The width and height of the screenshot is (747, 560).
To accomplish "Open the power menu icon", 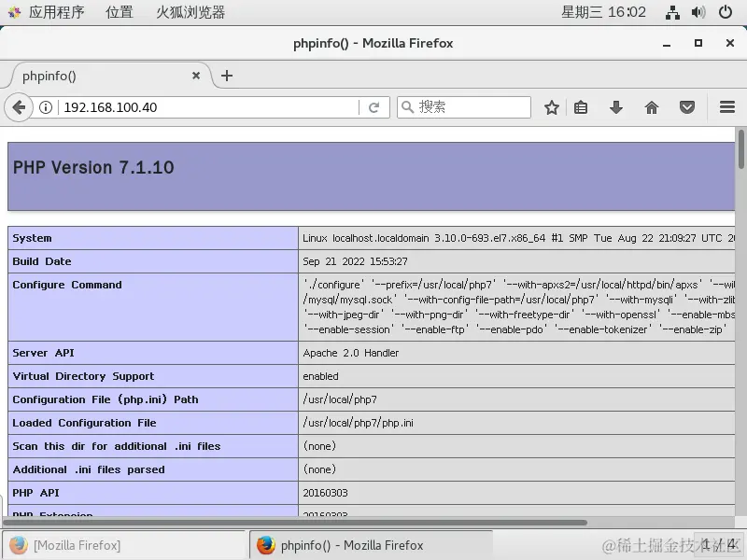I will pyautogui.click(x=726, y=12).
